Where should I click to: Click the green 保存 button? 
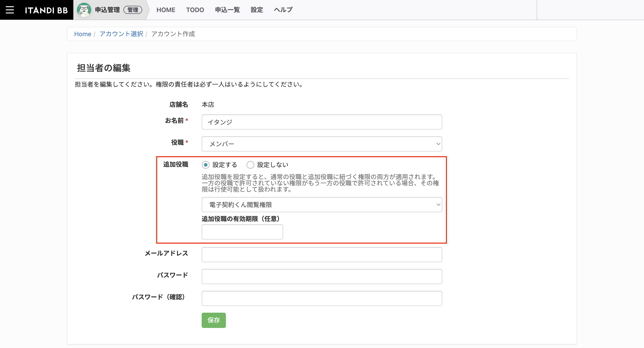[x=214, y=320]
